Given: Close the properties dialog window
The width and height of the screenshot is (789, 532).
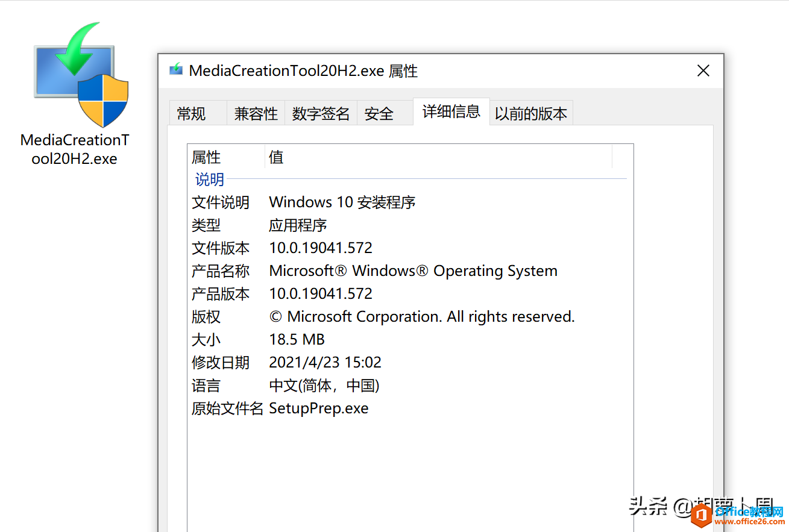Looking at the screenshot, I should coord(703,70).
